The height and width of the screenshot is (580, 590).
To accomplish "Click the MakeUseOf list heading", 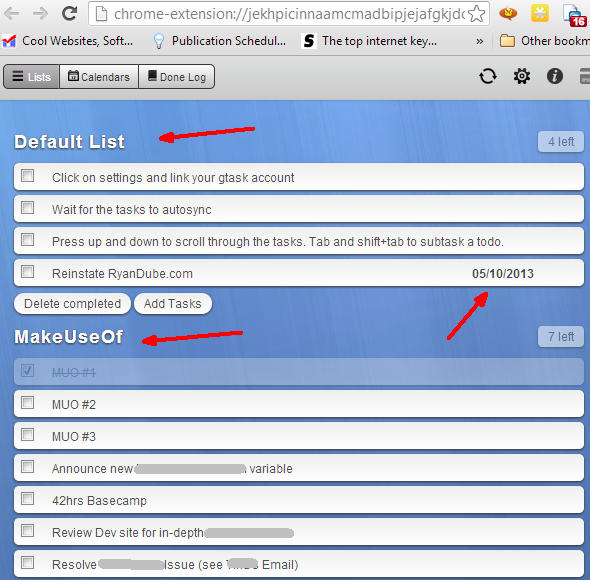I will (68, 337).
